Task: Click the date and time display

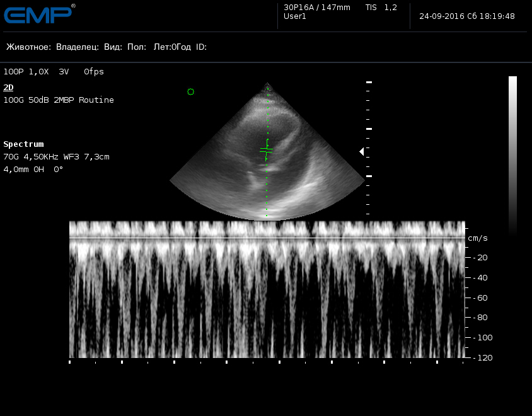Action: (467, 16)
